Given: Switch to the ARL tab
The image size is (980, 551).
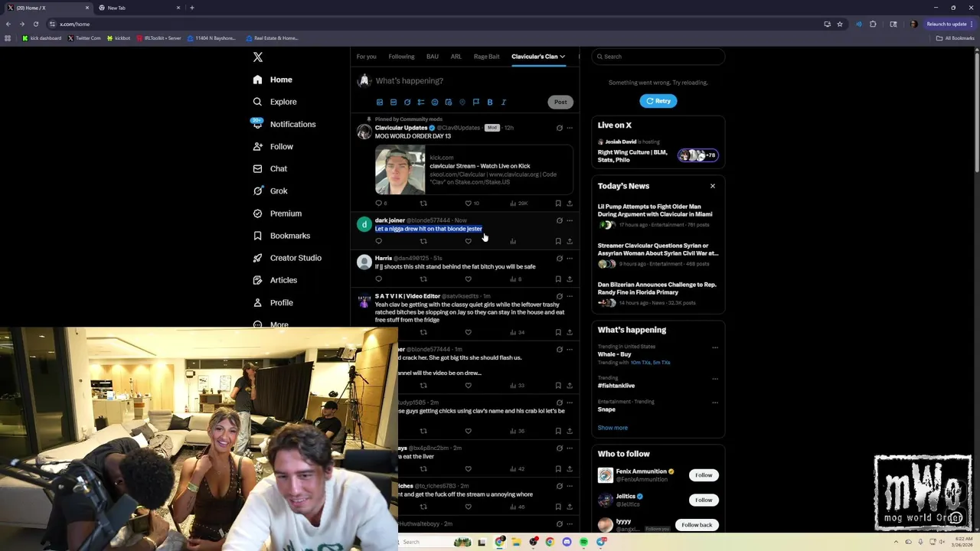Looking at the screenshot, I should (x=456, y=57).
